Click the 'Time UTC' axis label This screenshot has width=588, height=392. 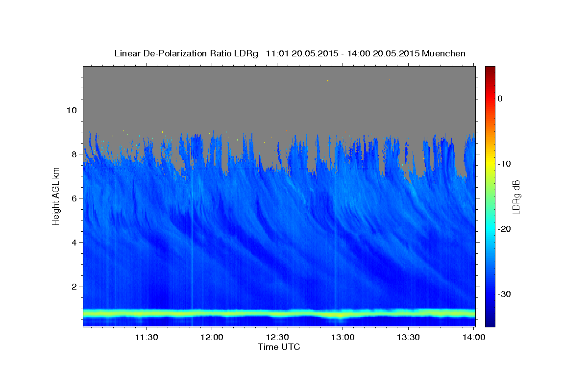pyautogui.click(x=279, y=347)
